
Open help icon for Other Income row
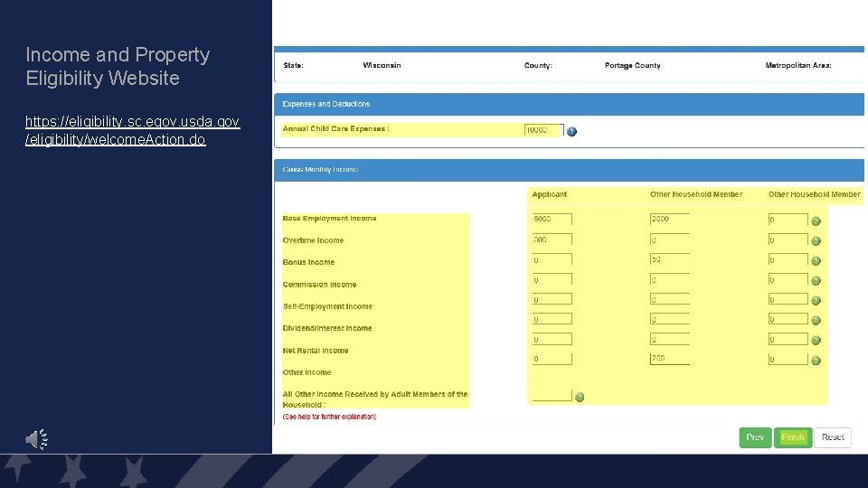(x=816, y=361)
